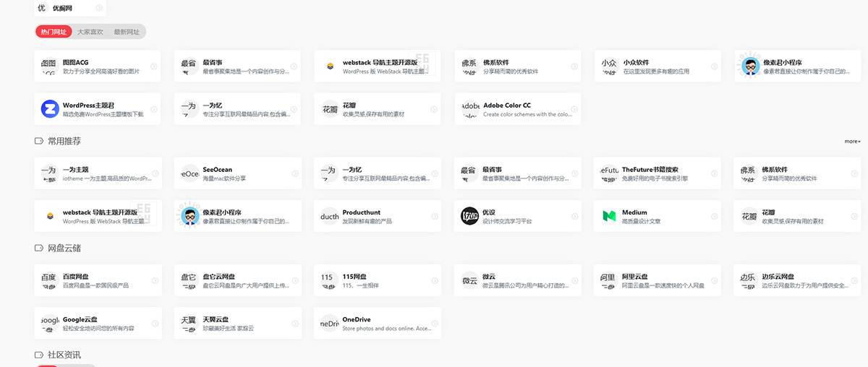868x367 pixels.
Task: Click description '免费好用的电子书搜索引擎'
Action: coord(655,178)
